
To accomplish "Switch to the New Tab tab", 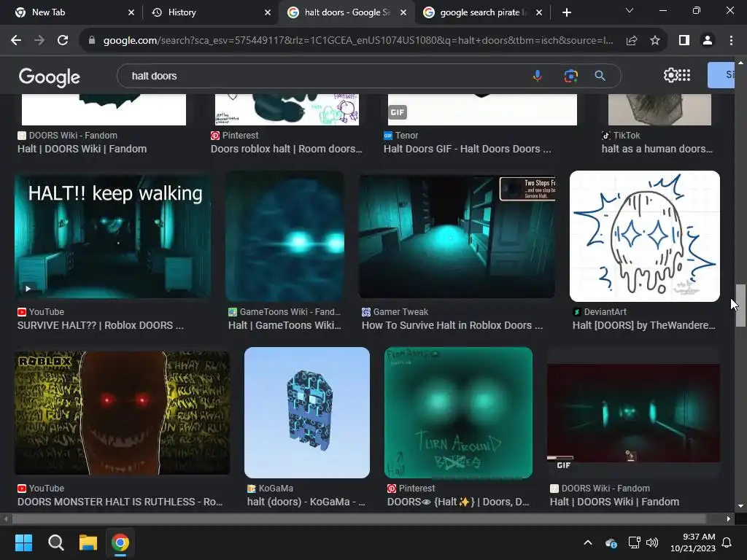I will pyautogui.click(x=74, y=12).
